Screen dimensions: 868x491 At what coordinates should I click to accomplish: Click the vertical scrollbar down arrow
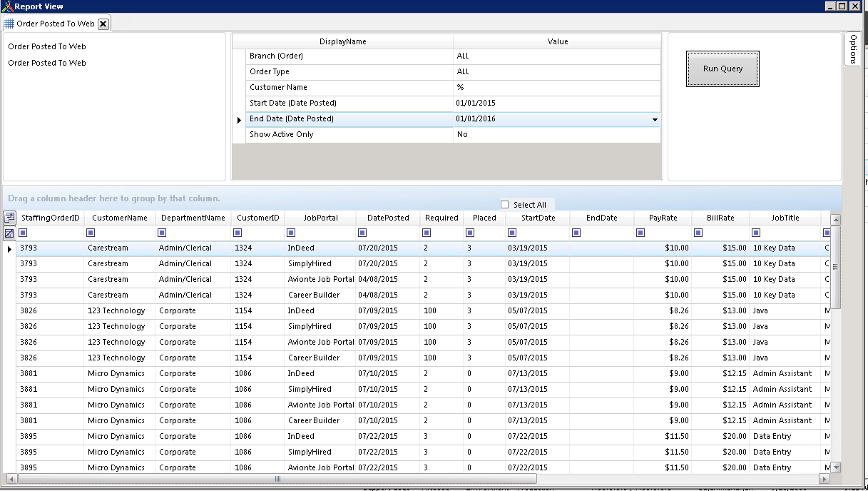[836, 467]
